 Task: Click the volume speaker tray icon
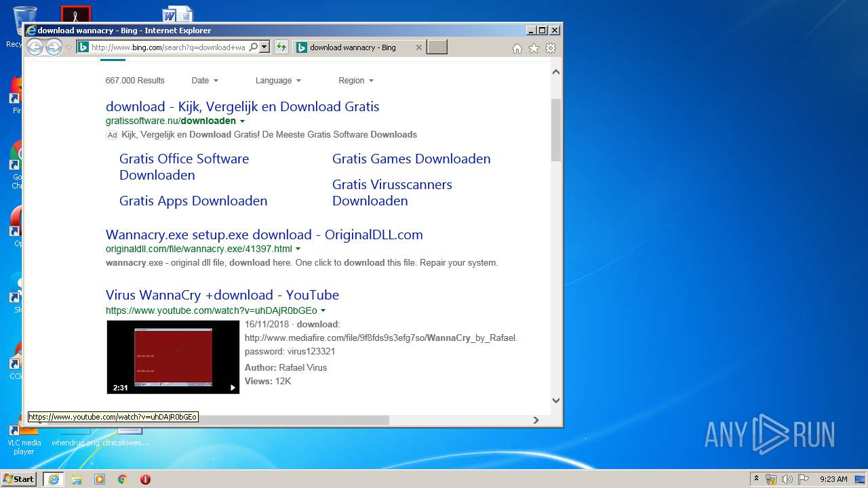tap(787, 479)
